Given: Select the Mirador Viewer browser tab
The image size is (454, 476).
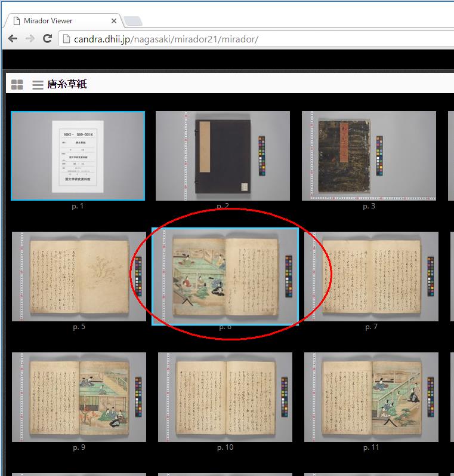Looking at the screenshot, I should (x=63, y=21).
